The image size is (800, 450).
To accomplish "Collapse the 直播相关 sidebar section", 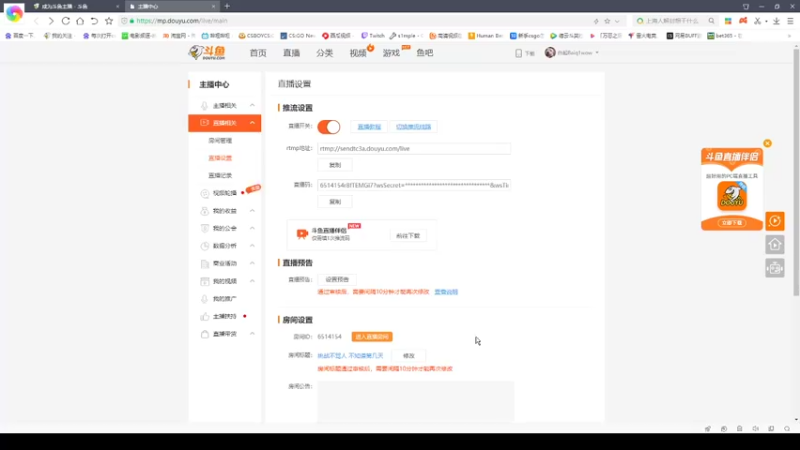I will coord(252,123).
